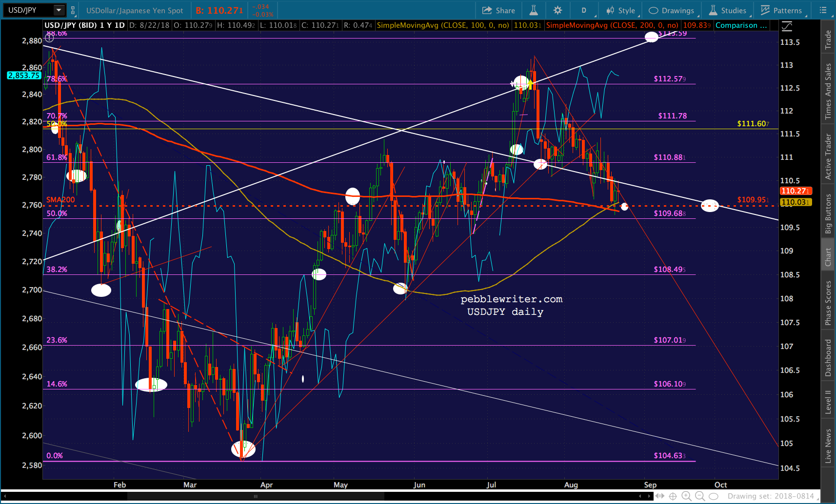Share the current chart

[x=498, y=10]
